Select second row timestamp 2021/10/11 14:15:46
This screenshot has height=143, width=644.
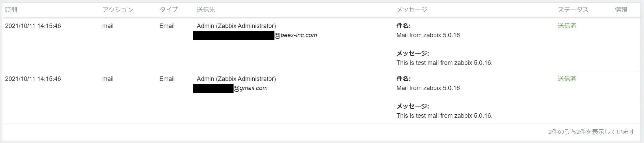(33, 79)
